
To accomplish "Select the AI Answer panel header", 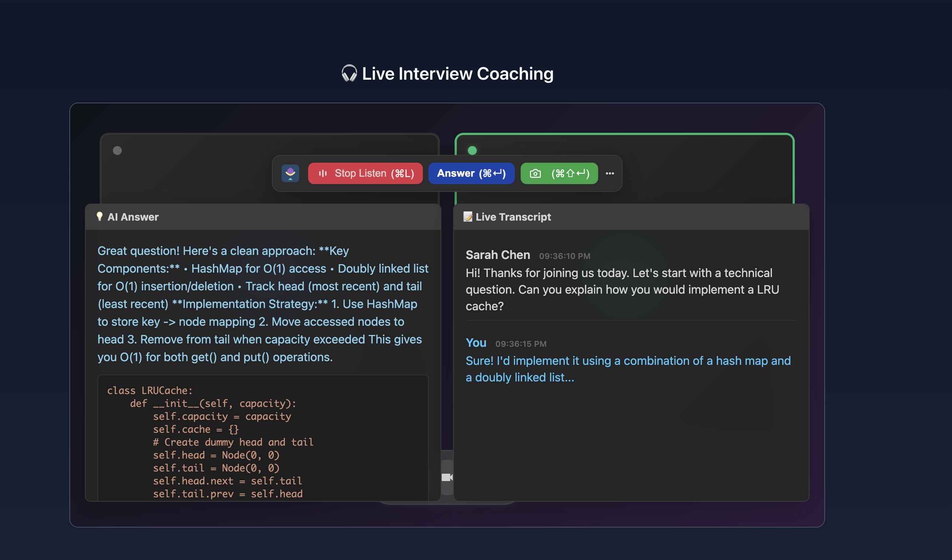I will [x=263, y=217].
